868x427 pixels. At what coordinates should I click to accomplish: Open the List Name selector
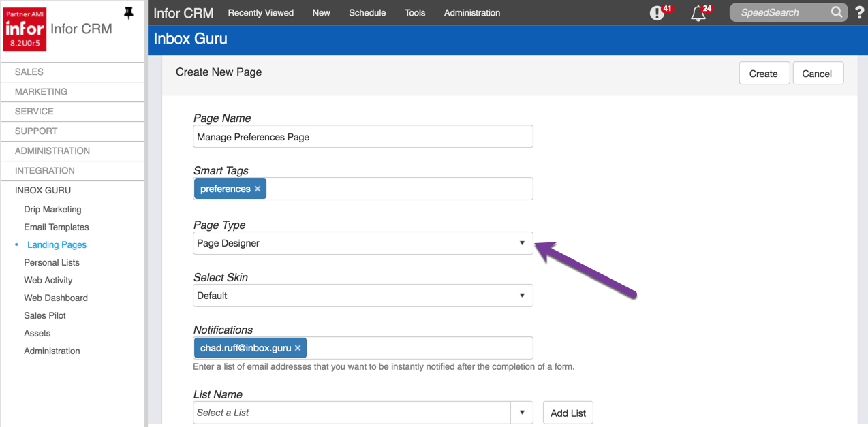tap(523, 412)
